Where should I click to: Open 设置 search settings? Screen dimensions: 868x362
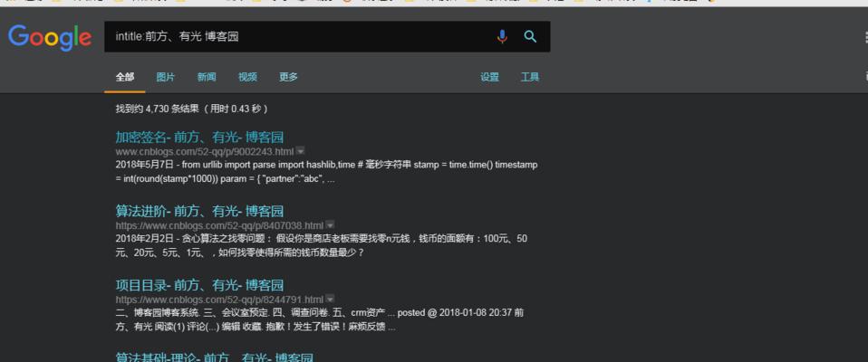tap(489, 77)
